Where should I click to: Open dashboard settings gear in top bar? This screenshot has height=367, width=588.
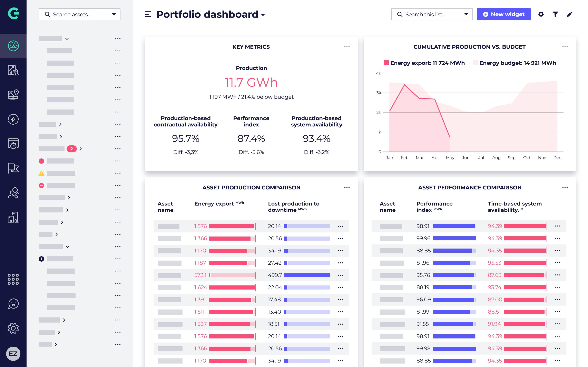541,14
